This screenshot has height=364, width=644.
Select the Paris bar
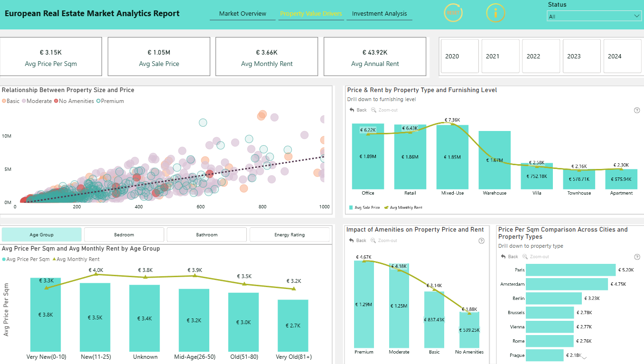click(571, 270)
